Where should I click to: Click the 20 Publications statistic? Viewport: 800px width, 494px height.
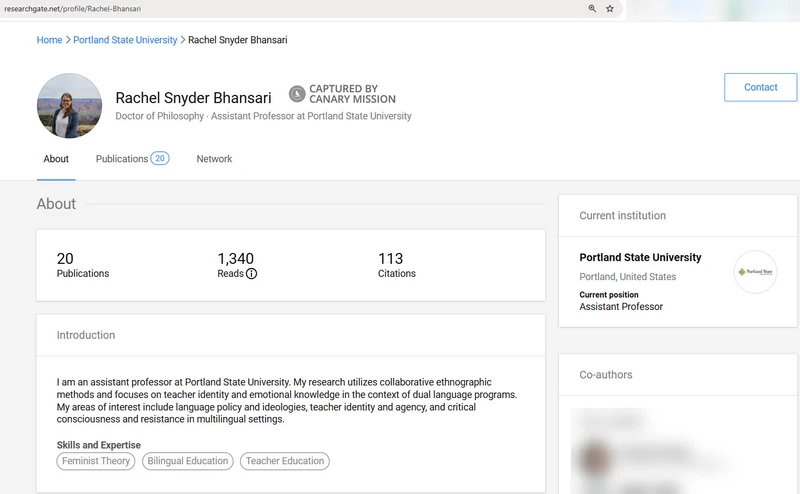pyautogui.click(x=83, y=265)
